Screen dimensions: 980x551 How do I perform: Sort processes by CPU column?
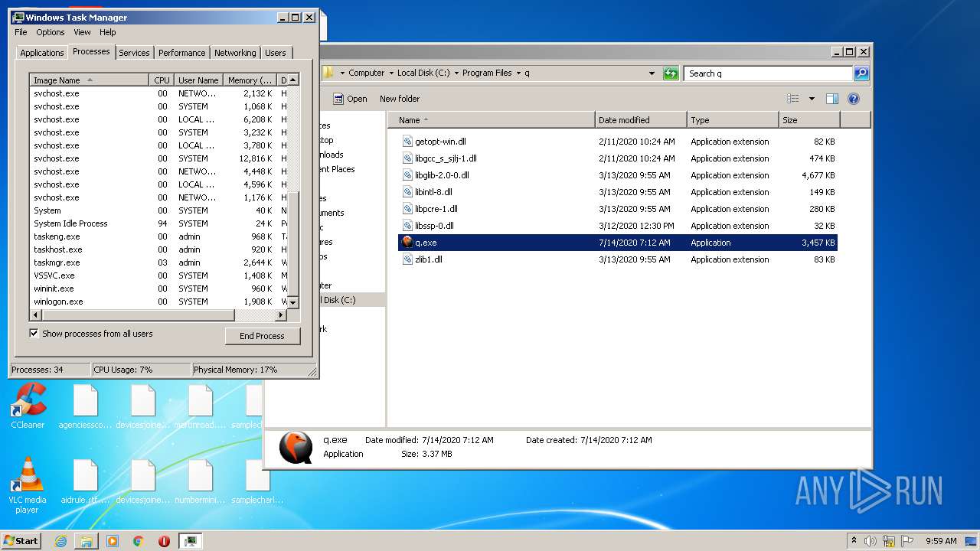[161, 80]
